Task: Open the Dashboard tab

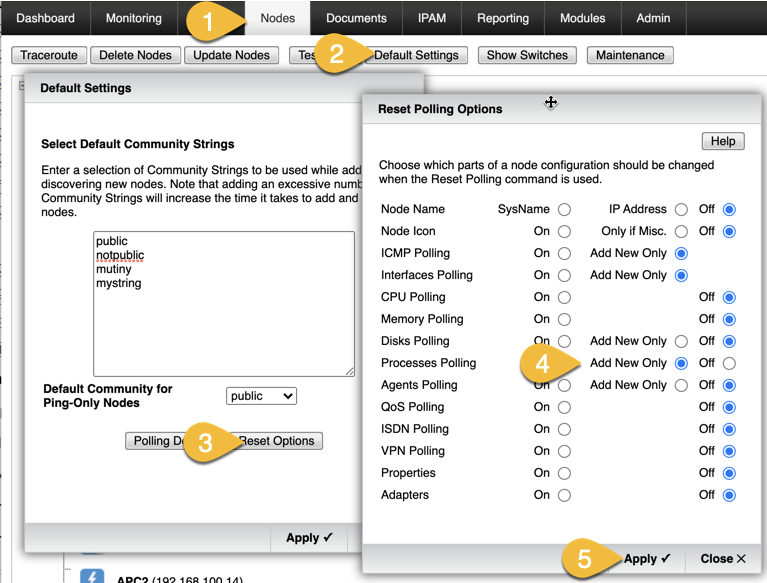Action: (x=45, y=18)
